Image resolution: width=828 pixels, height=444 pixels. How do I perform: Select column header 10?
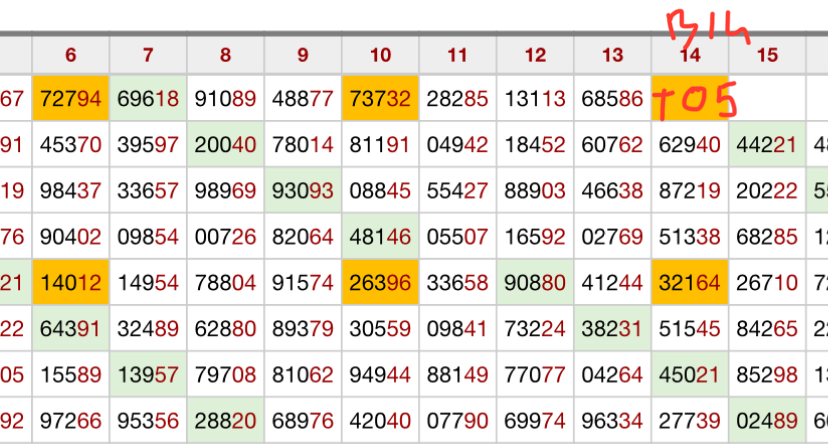[380, 55]
